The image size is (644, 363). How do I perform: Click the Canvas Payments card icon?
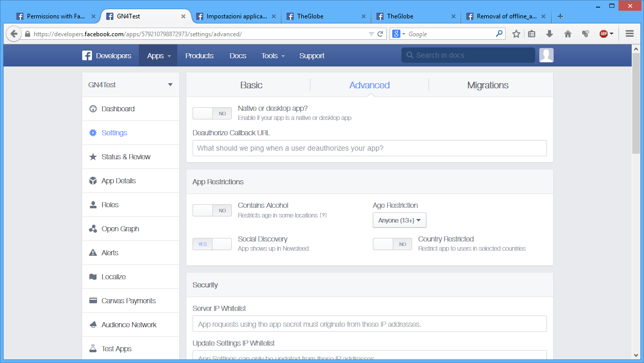click(93, 301)
